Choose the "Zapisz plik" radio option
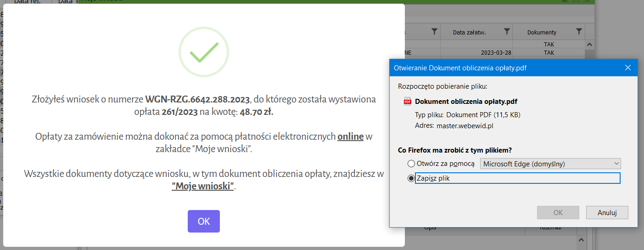Viewport: 644px width, 250px height. [x=411, y=178]
